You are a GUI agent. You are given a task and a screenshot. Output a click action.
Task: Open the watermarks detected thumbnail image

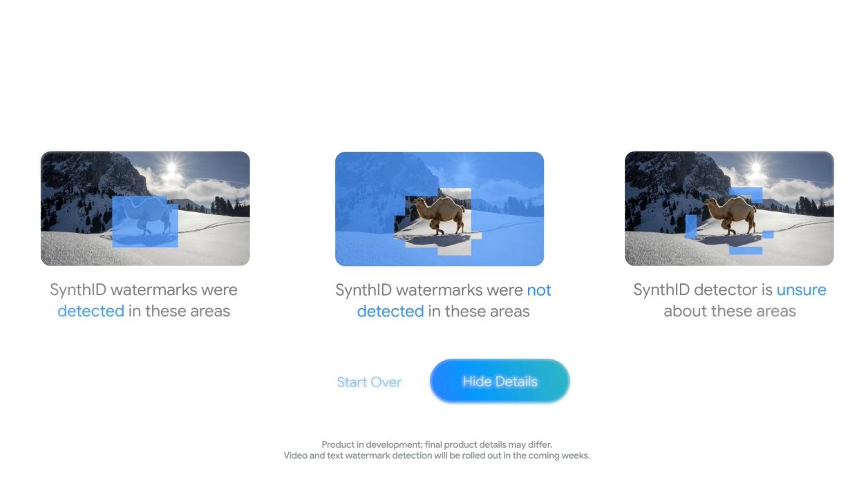pos(145,209)
